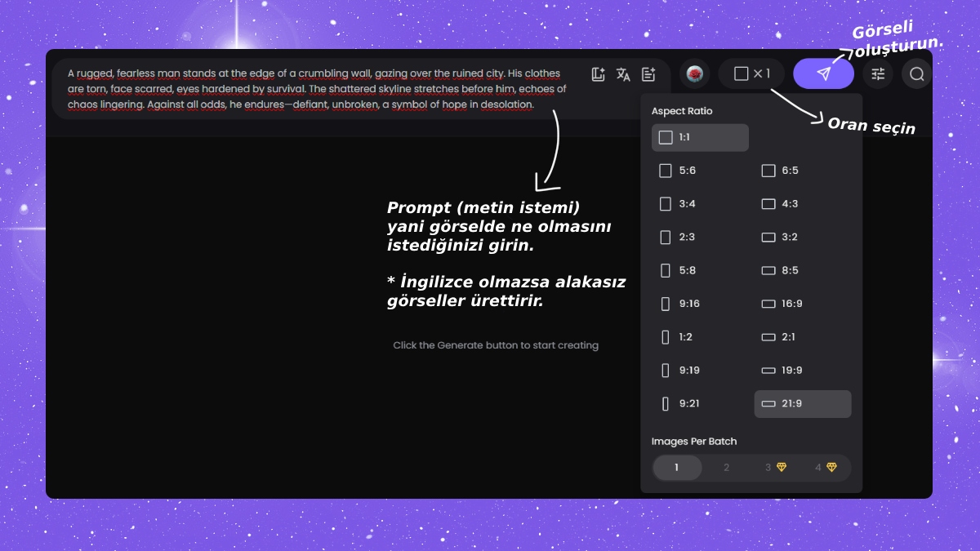Click the prompt enhance notes icon
Image resolution: width=980 pixels, height=551 pixels.
click(x=648, y=74)
